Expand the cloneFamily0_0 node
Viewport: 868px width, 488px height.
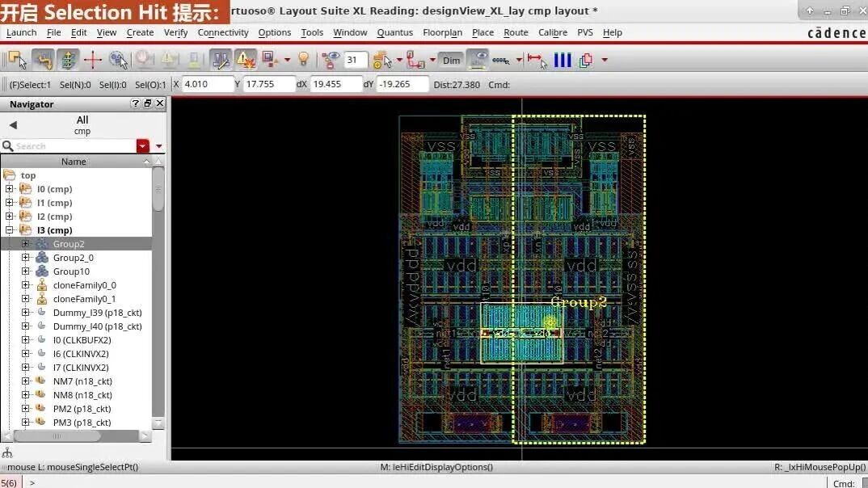[x=26, y=285]
